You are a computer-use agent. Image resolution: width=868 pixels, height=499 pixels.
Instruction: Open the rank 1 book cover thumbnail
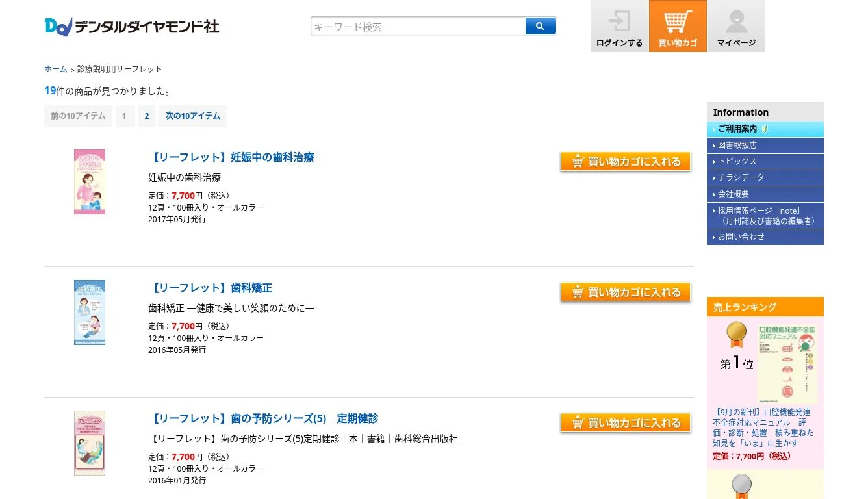pyautogui.click(x=787, y=364)
